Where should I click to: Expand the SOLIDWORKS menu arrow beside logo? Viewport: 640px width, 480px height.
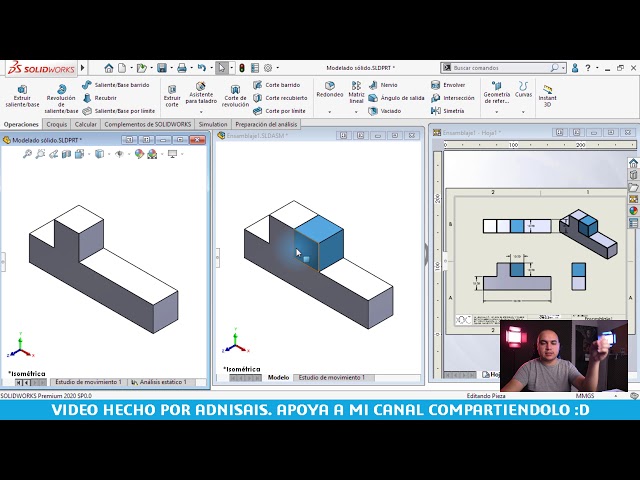(x=82, y=68)
